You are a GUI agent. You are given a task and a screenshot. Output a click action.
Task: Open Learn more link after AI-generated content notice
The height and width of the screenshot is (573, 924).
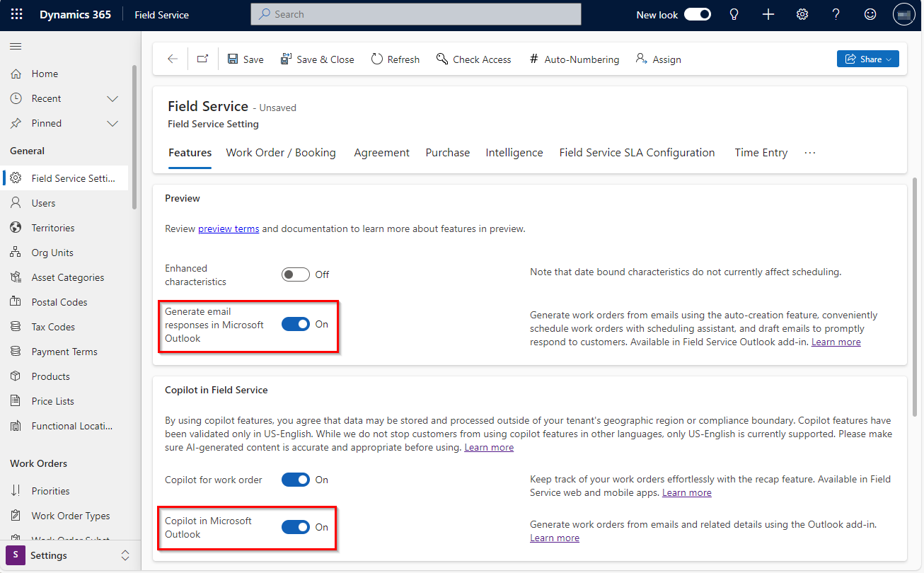[x=489, y=448]
